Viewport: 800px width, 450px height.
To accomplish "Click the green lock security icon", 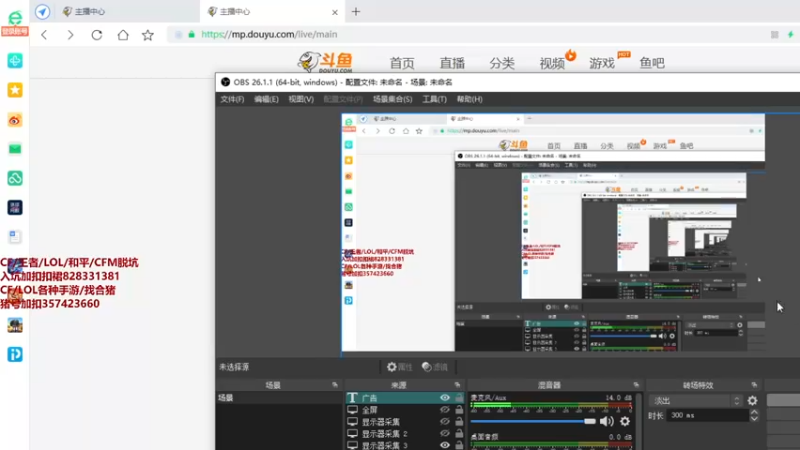I will click(191, 35).
